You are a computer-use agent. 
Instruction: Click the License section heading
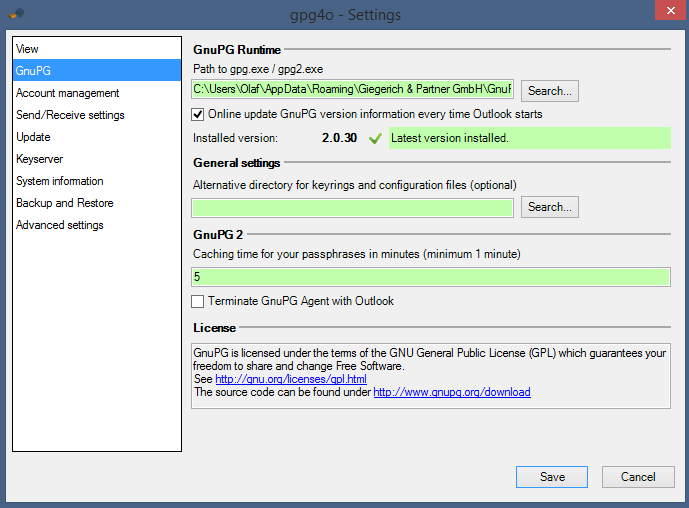[x=214, y=328]
